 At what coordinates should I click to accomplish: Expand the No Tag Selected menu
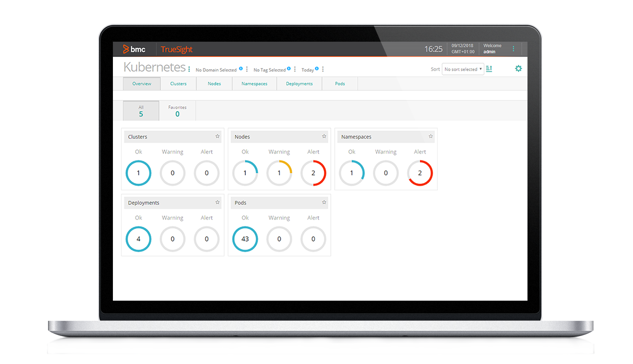[295, 70]
